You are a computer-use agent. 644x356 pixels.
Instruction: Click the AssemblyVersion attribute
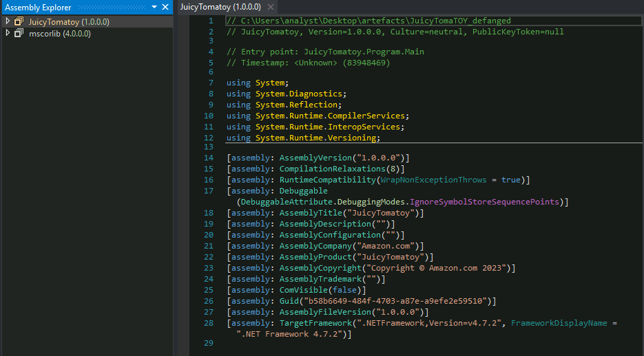[315, 158]
